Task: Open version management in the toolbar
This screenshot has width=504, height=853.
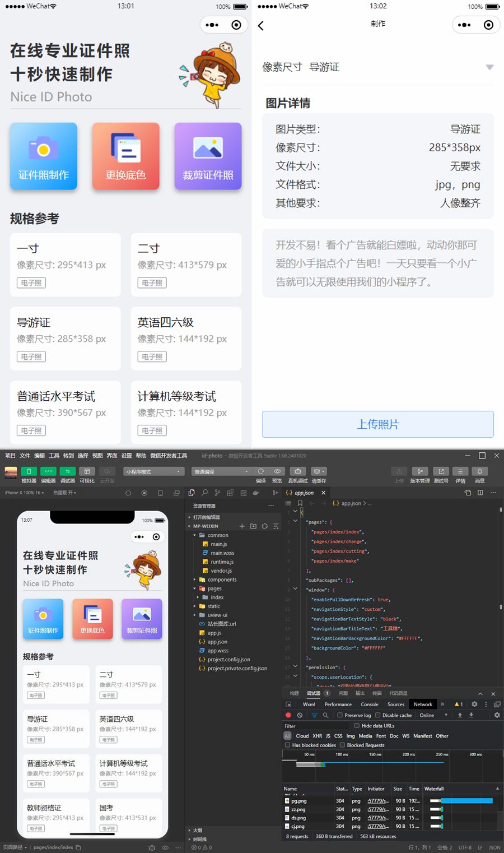Action: point(419,471)
